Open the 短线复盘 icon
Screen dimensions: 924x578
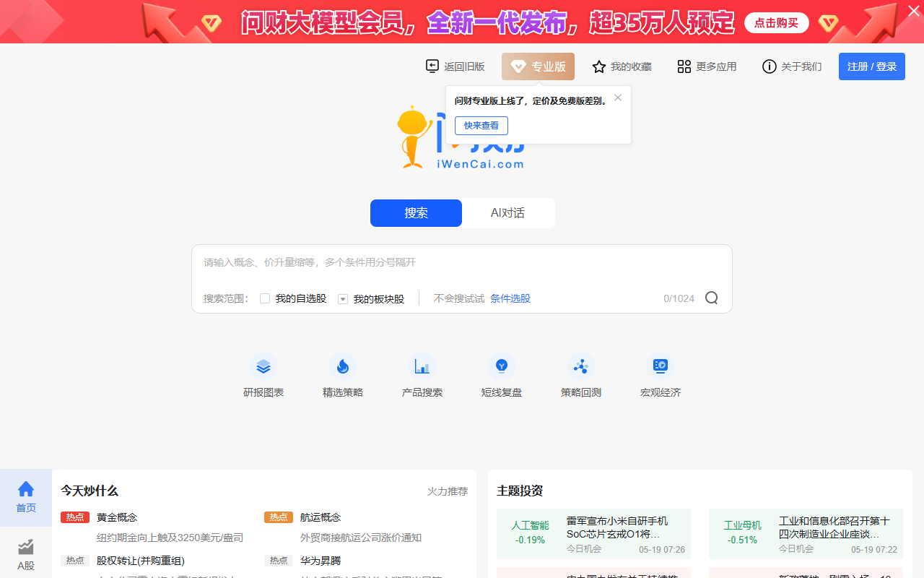(502, 367)
